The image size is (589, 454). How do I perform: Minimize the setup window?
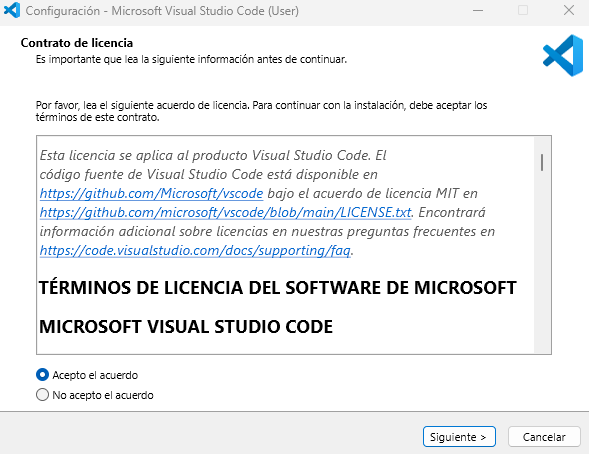pos(478,11)
